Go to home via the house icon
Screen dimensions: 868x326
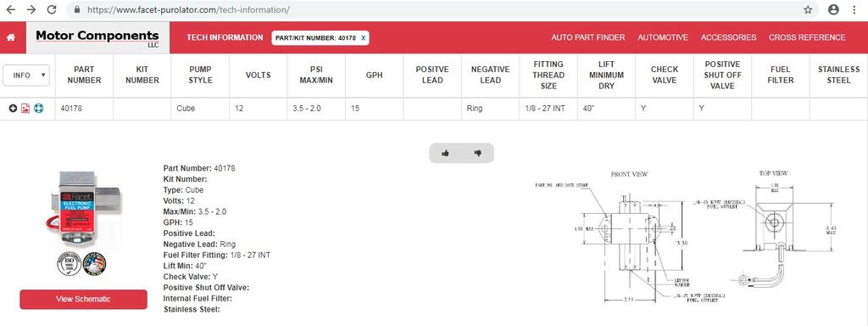point(11,37)
